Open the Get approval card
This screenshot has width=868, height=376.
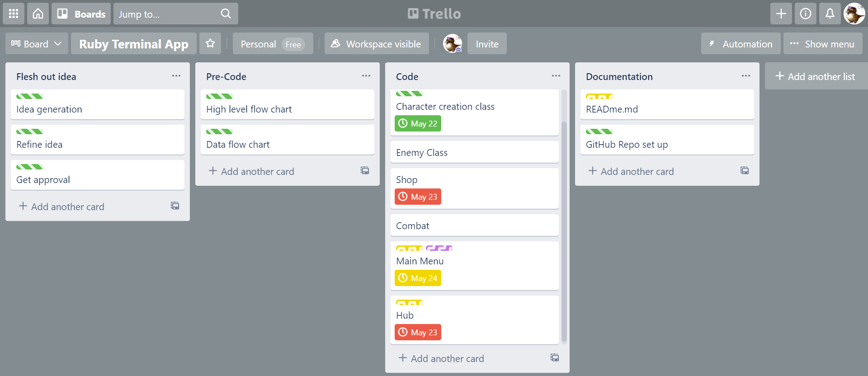coord(98,175)
